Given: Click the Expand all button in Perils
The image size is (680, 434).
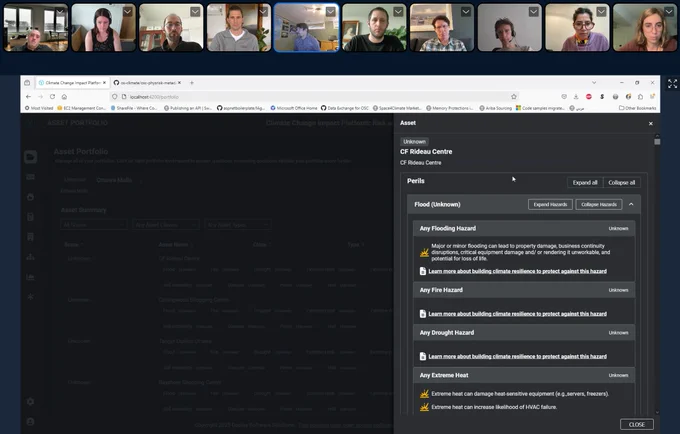Looking at the screenshot, I should pyautogui.click(x=585, y=183).
